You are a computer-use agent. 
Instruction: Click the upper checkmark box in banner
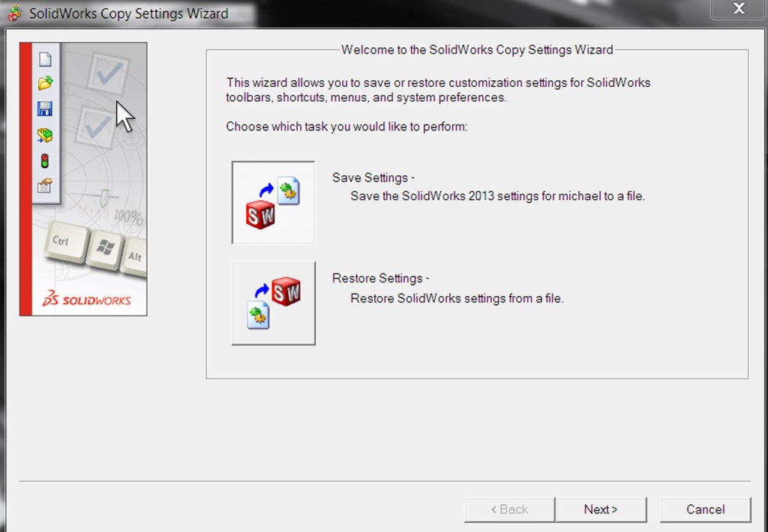click(107, 74)
